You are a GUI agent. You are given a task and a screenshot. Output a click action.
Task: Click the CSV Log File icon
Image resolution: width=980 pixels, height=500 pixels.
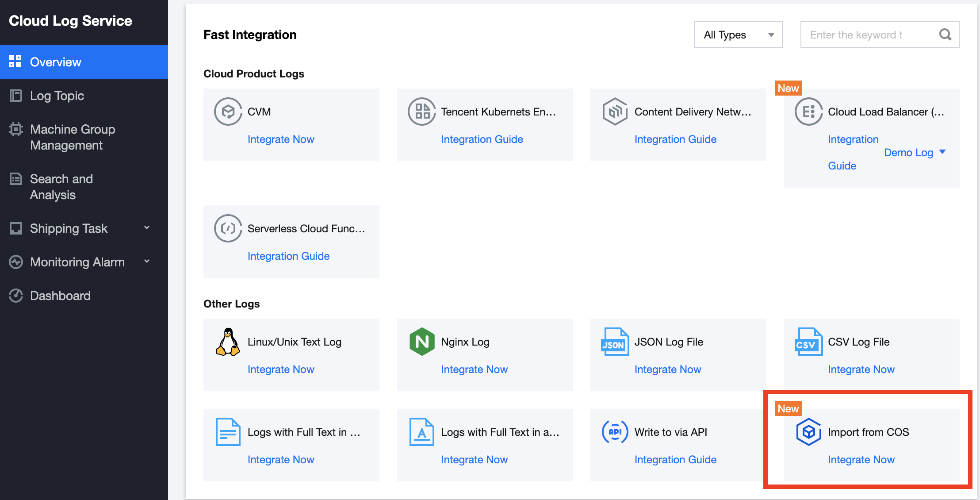(808, 342)
